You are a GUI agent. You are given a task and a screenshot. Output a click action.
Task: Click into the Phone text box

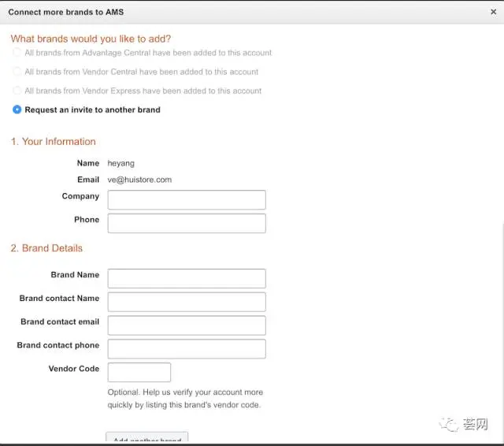(187, 223)
